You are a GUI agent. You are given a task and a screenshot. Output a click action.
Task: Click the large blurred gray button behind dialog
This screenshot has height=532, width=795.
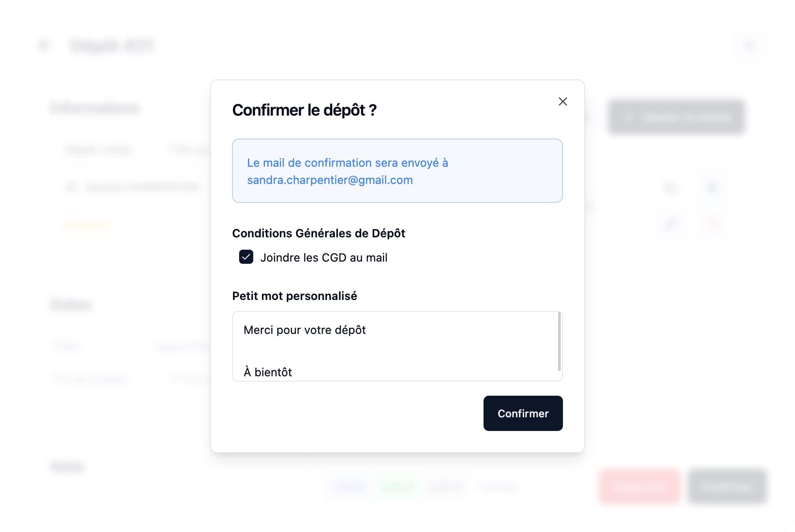point(676,117)
